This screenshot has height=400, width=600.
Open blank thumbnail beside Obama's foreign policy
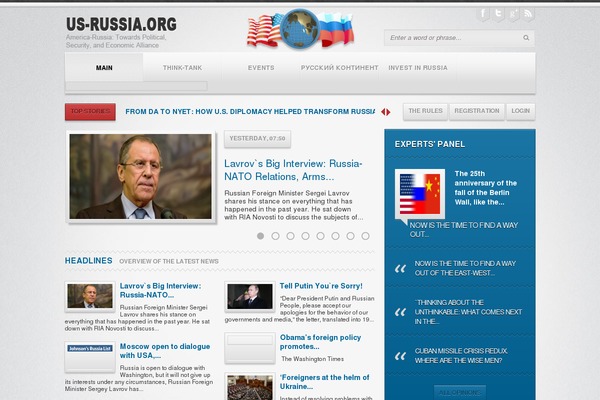click(250, 348)
